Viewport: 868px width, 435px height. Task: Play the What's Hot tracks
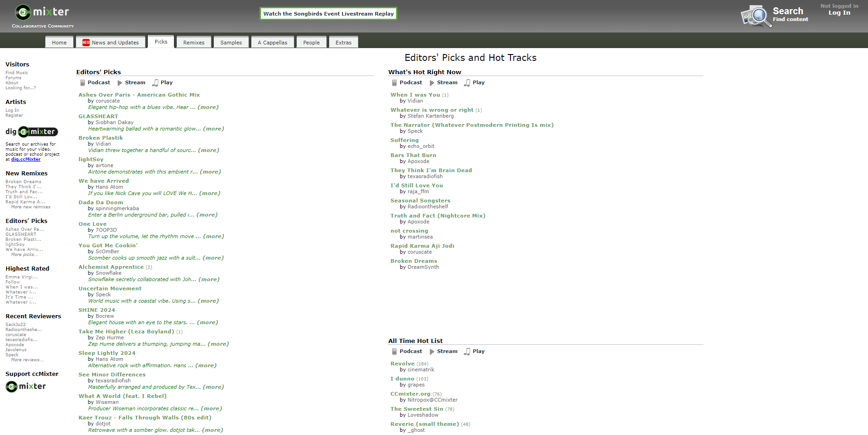coord(478,82)
